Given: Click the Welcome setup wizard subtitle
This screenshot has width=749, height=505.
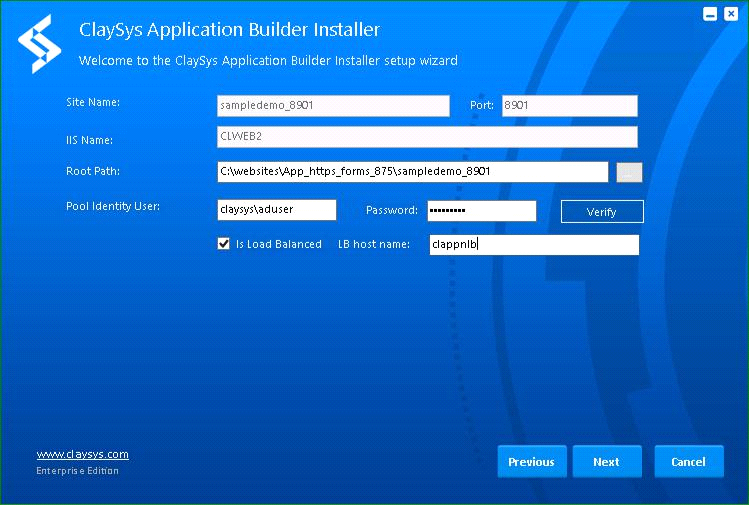Looking at the screenshot, I should pos(268,61).
